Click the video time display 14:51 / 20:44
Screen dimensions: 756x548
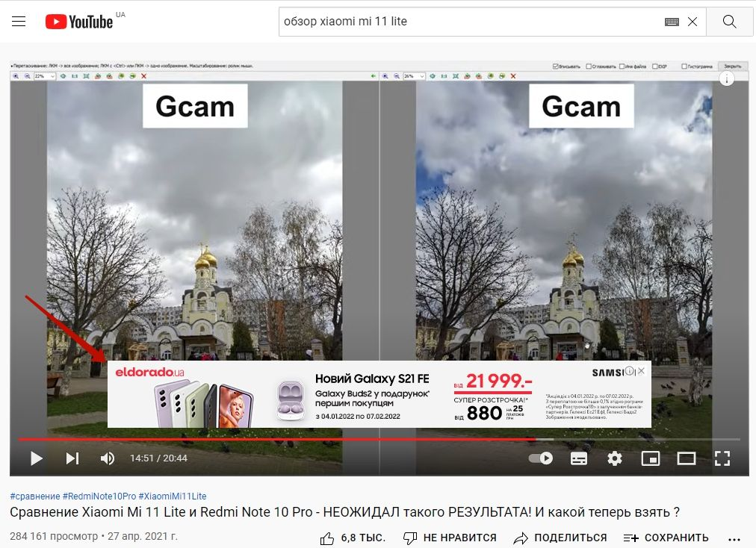click(158, 458)
